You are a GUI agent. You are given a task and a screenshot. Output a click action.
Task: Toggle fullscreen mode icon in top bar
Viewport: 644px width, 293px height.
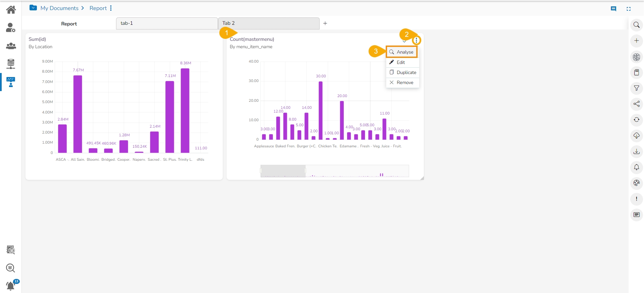[x=629, y=9]
